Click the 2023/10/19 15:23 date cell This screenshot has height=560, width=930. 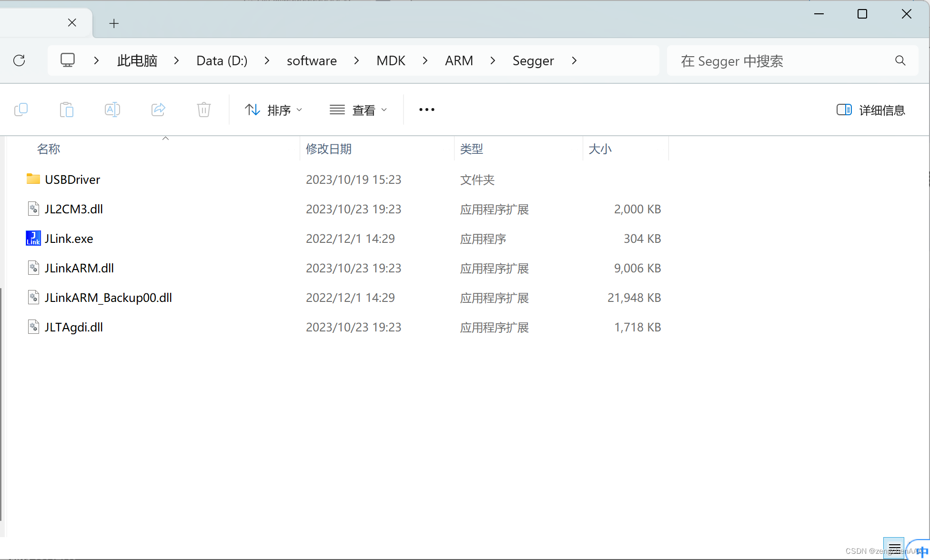[354, 180]
